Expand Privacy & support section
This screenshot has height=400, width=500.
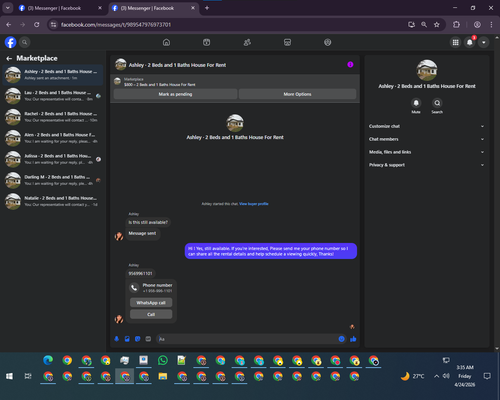pos(426,165)
